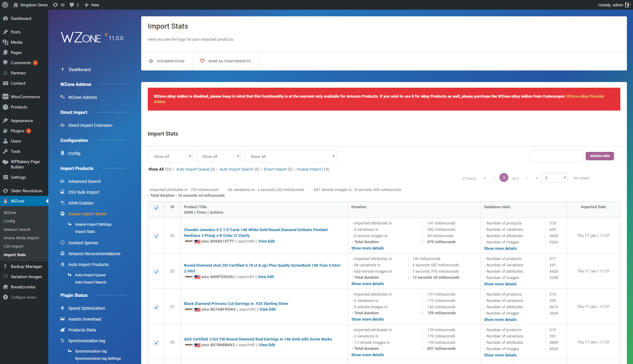Open the Insane Import Settings link
Image resolution: width=633 pixels, height=364 pixels.
[93, 224]
